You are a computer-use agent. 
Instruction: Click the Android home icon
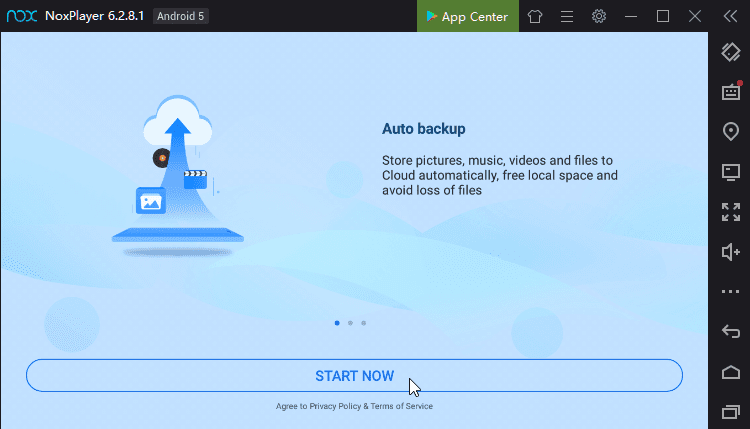pos(731,372)
